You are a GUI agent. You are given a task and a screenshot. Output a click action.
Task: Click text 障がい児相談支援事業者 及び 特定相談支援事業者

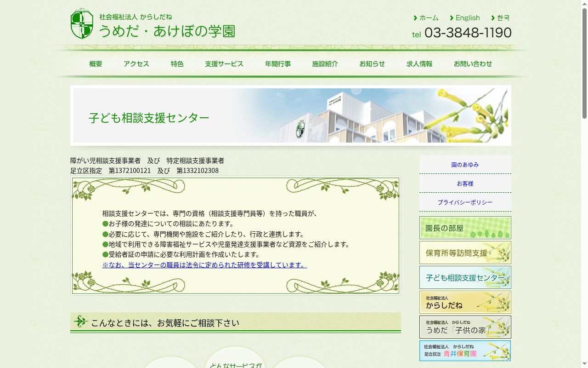[x=147, y=161]
